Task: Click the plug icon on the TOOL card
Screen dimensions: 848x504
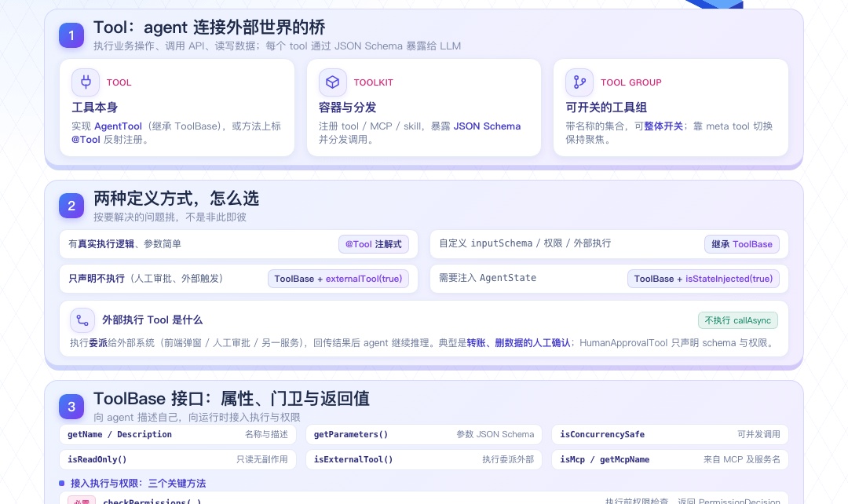Action: click(x=86, y=82)
